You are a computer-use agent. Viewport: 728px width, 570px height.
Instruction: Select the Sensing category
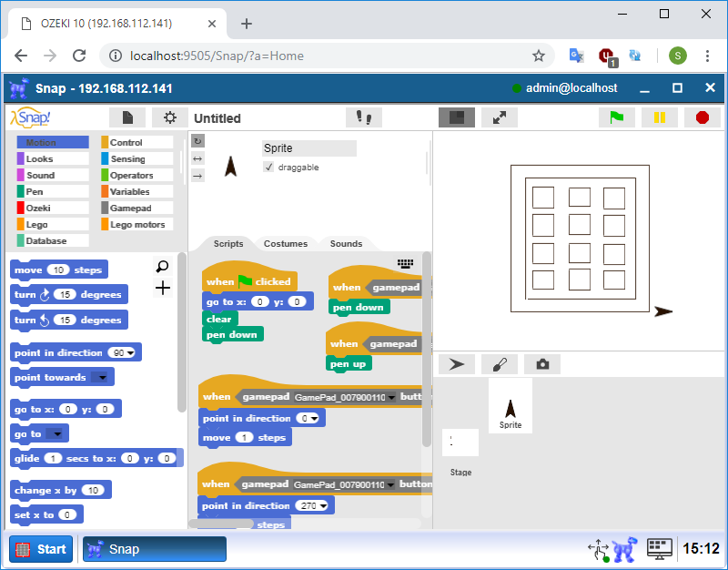pos(137,158)
